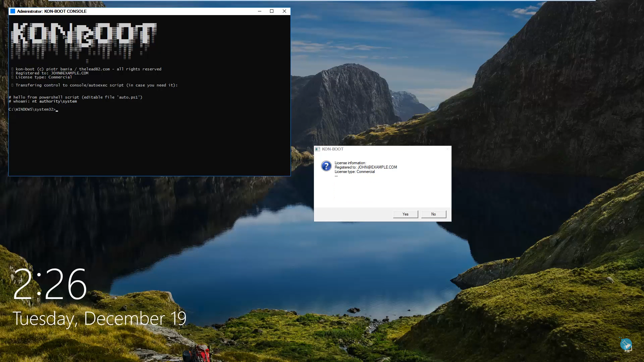Click the whoami output line in console
Image resolution: width=644 pixels, height=362 pixels.
click(44, 101)
